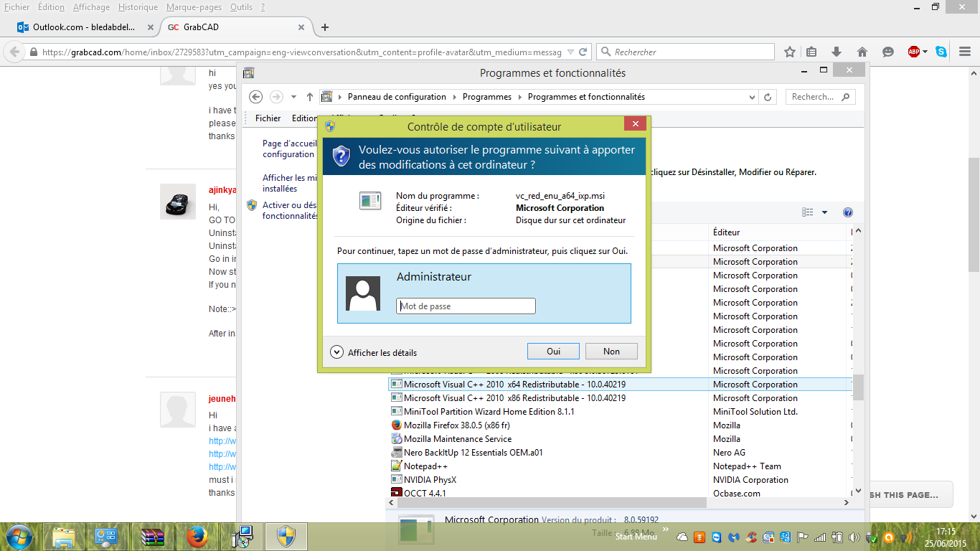Open the Firefox Édition menu
The image size is (980, 551).
(x=51, y=7)
